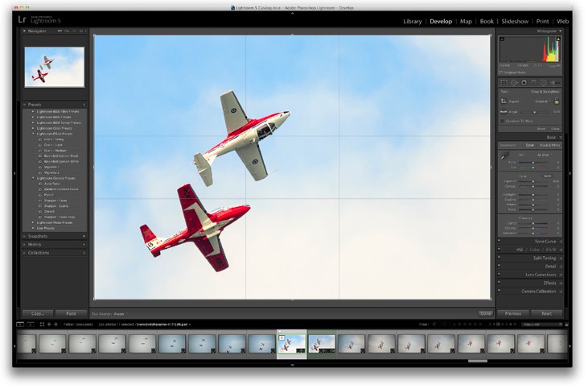Screen dimensions: 588x389
Task: Expand the Collections panel
Action: (24, 253)
